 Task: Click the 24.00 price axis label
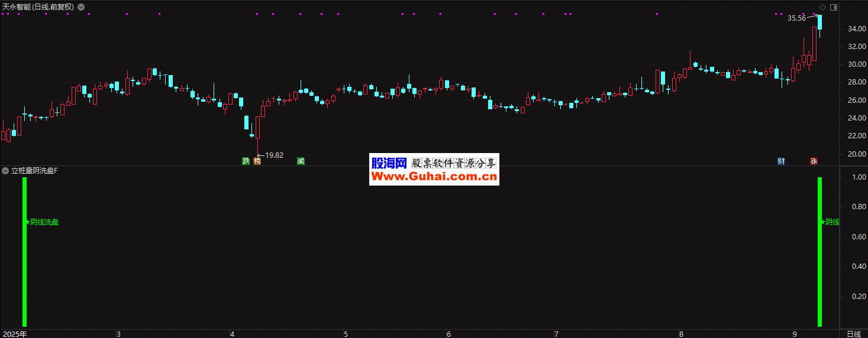pos(857,118)
